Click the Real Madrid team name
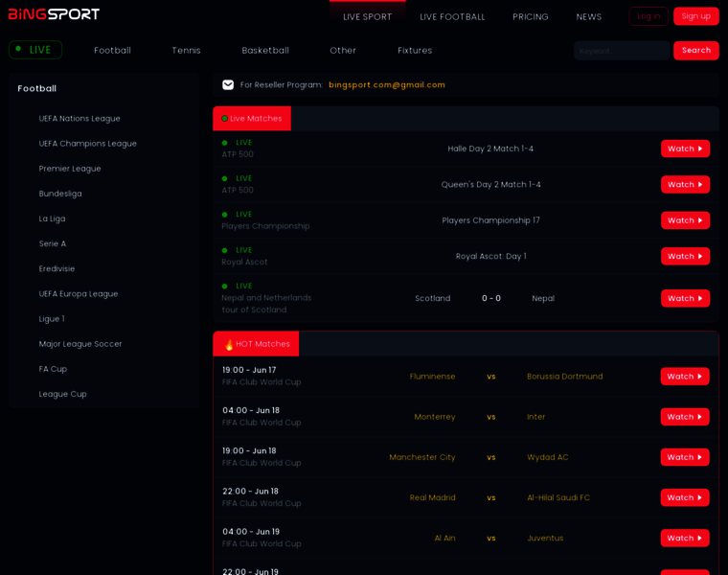 (x=432, y=497)
